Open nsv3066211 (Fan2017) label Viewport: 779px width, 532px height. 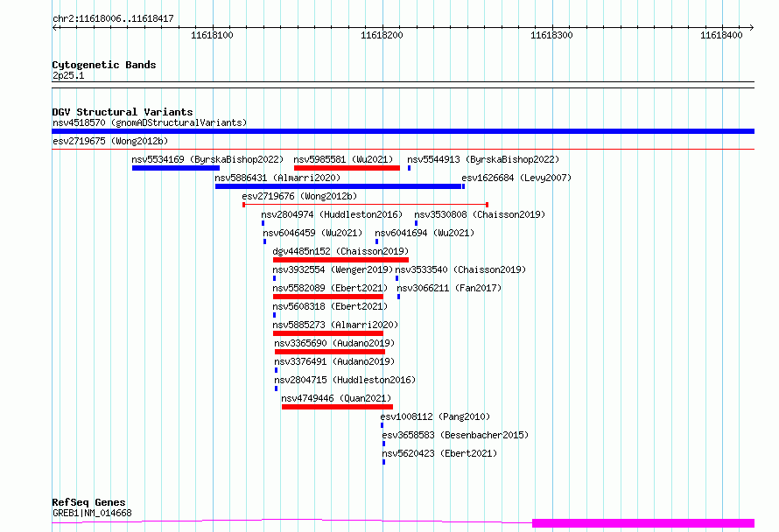tap(449, 288)
